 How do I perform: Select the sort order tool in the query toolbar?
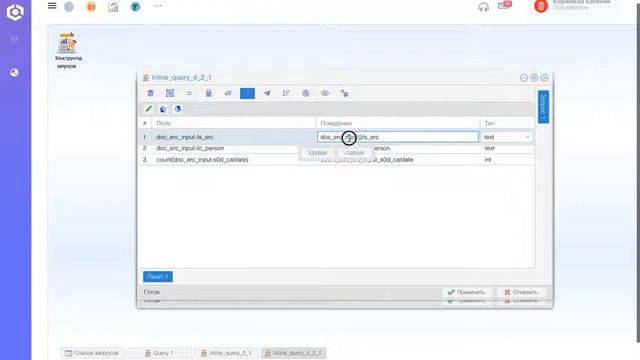click(x=286, y=93)
